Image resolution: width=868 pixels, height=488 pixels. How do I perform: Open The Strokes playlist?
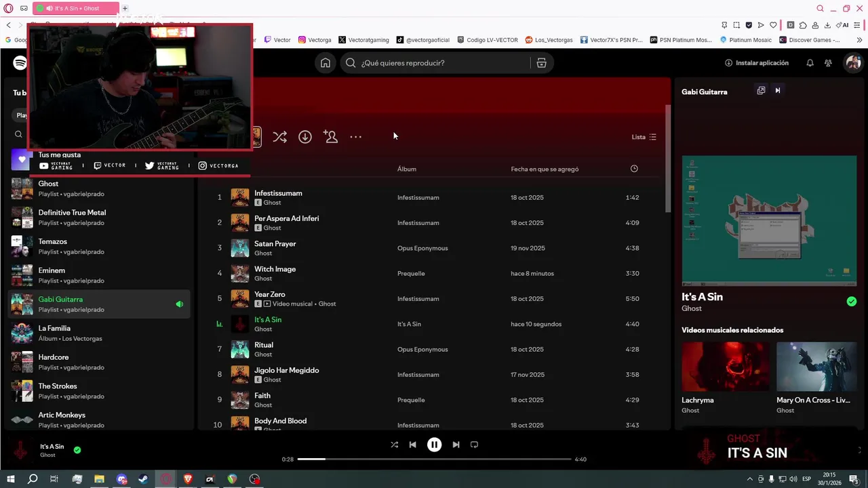click(x=100, y=391)
